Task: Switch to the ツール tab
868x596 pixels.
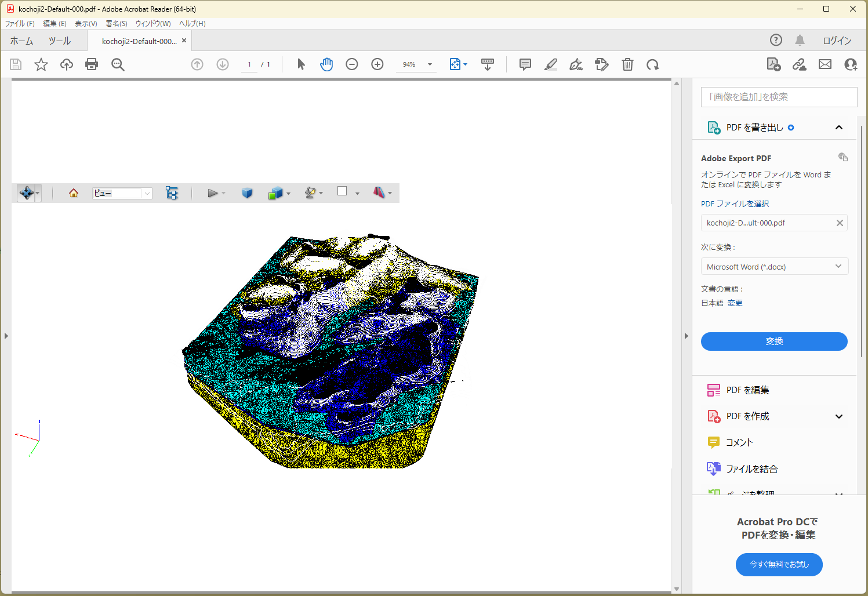Action: (60, 41)
